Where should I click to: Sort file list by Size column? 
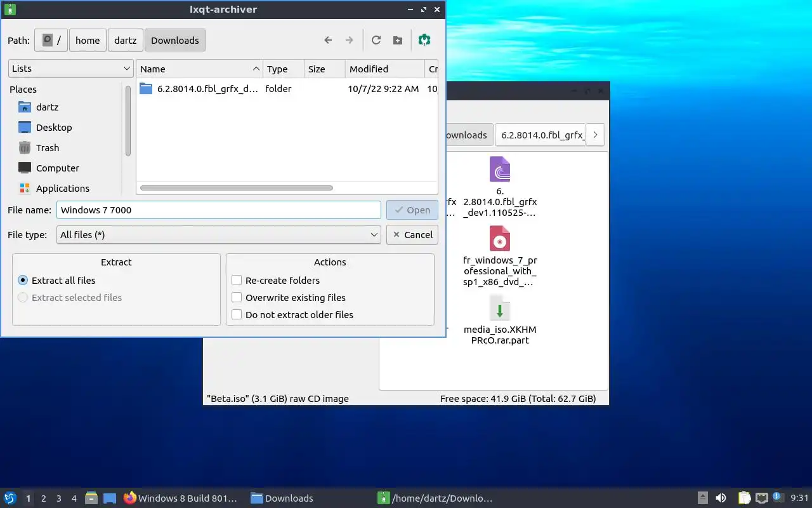tap(324, 69)
